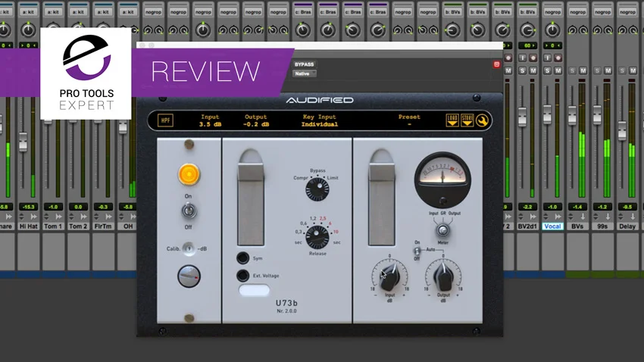Click the Vocal channel volume fader

(x=547, y=114)
